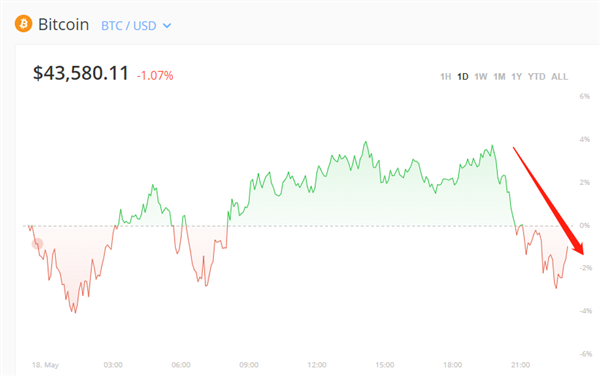Switch chart to 1W range
The width and height of the screenshot is (600, 376).
coord(481,77)
